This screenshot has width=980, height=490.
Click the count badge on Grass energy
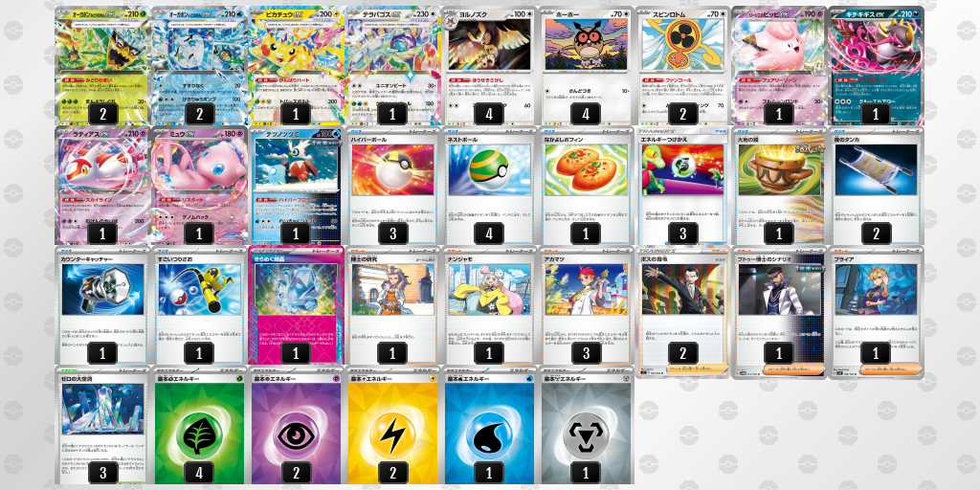(x=199, y=473)
